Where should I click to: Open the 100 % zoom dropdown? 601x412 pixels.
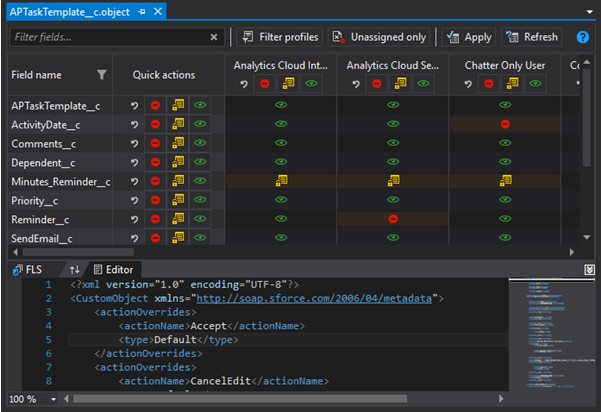pyautogui.click(x=53, y=399)
